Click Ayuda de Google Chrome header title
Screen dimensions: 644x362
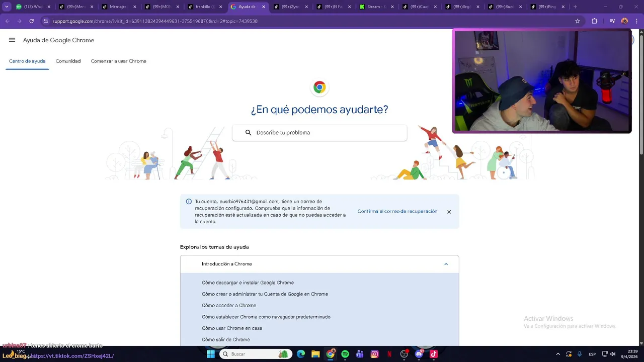click(x=58, y=40)
